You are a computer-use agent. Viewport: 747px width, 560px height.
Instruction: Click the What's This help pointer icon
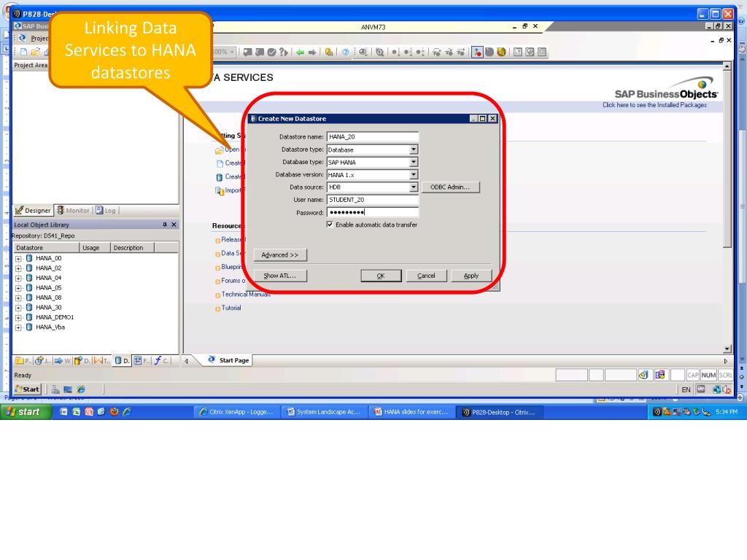tap(284, 52)
